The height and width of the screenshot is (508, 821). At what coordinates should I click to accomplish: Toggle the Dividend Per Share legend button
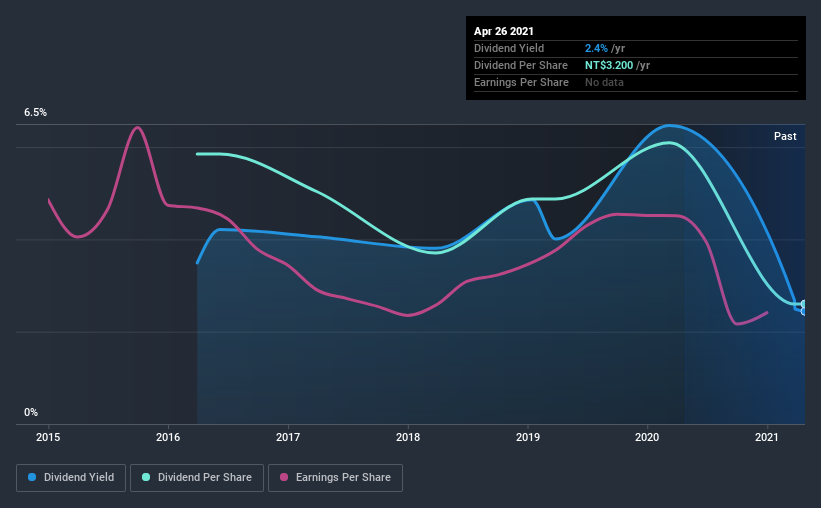197,478
